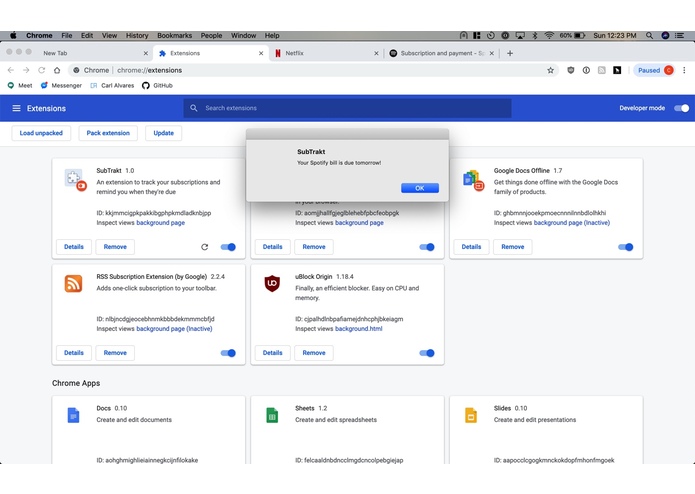The width and height of the screenshot is (695, 494).
Task: Open the Paused profile button
Action: (x=655, y=70)
